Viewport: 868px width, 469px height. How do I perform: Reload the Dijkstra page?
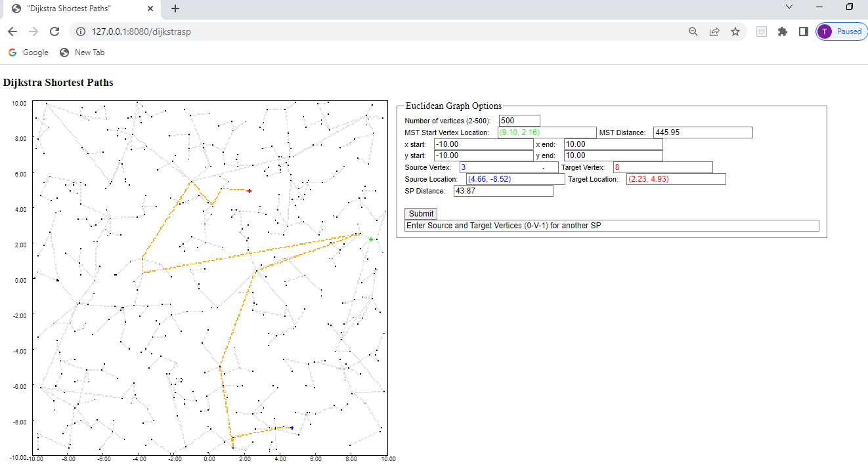pos(54,31)
